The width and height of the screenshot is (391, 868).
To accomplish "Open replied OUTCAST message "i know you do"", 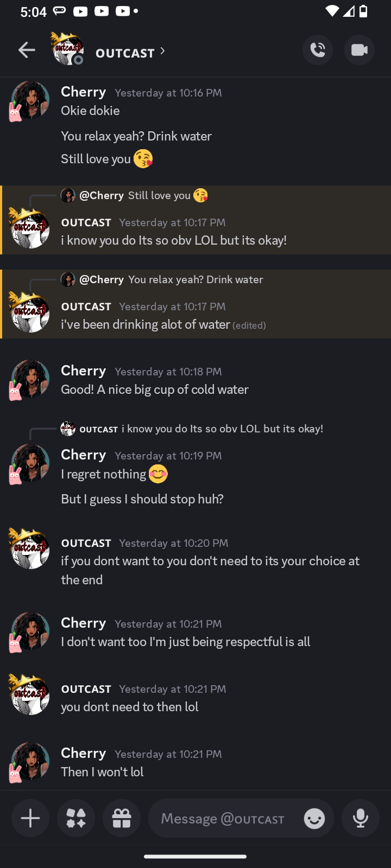I will click(x=222, y=429).
